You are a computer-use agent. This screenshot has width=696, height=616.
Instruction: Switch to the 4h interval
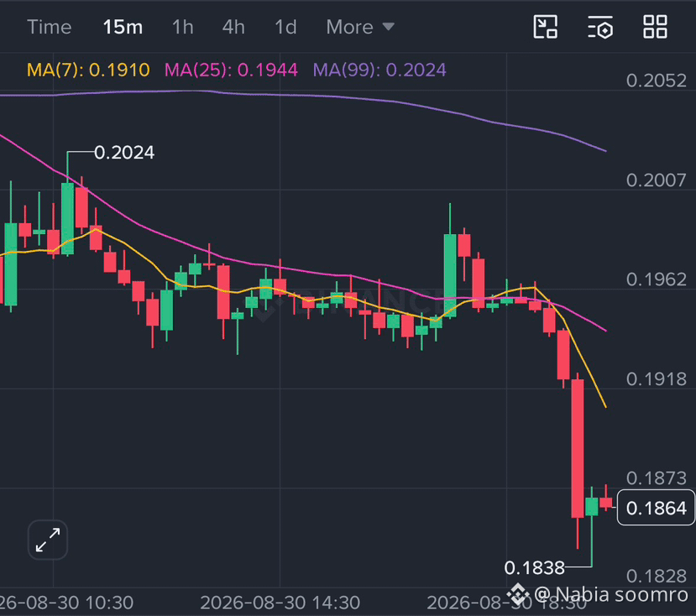[233, 27]
